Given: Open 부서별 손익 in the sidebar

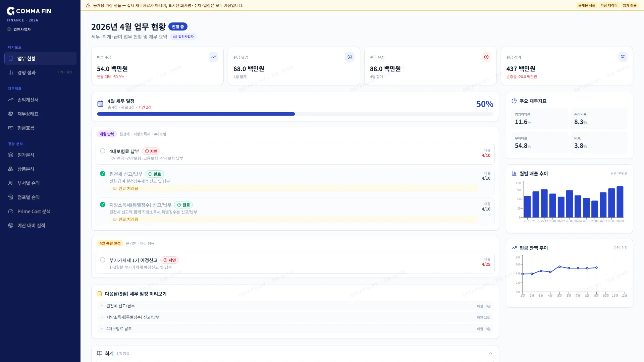Looking at the screenshot, I should (40, 183).
